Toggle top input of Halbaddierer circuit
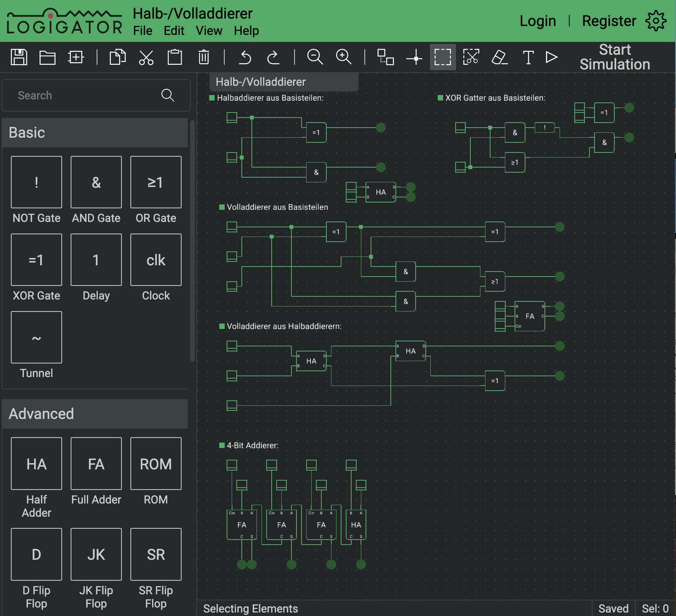The width and height of the screenshot is (676, 616). click(232, 117)
